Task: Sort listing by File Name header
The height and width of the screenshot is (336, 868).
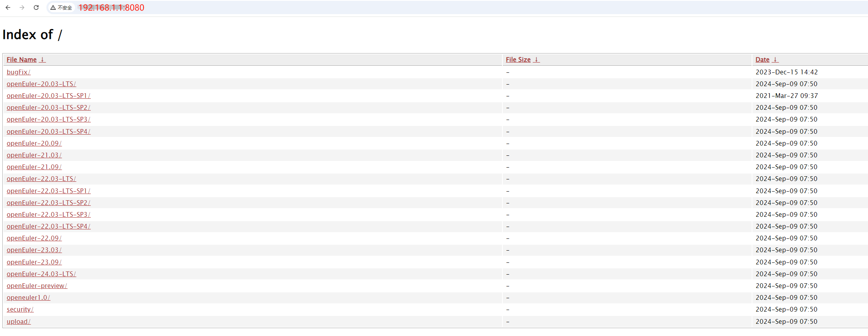Action: coord(22,59)
